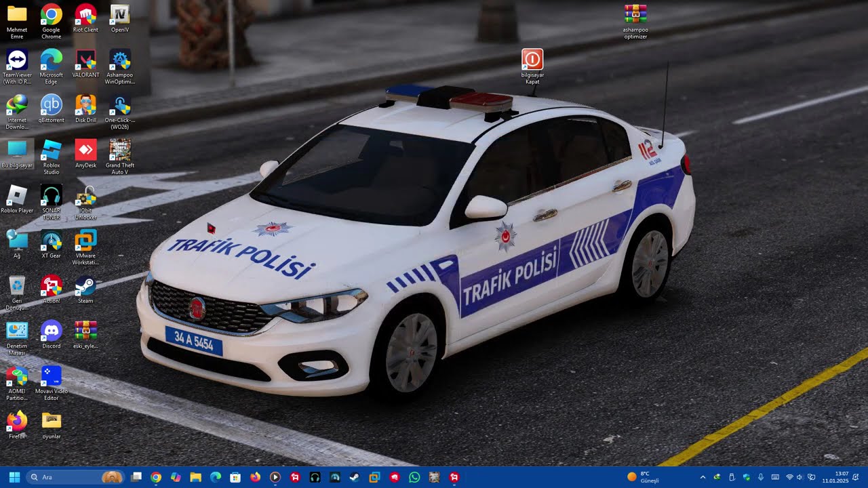This screenshot has height=488, width=868.
Task: Select the Steam desktop shortcut
Action: click(x=85, y=290)
